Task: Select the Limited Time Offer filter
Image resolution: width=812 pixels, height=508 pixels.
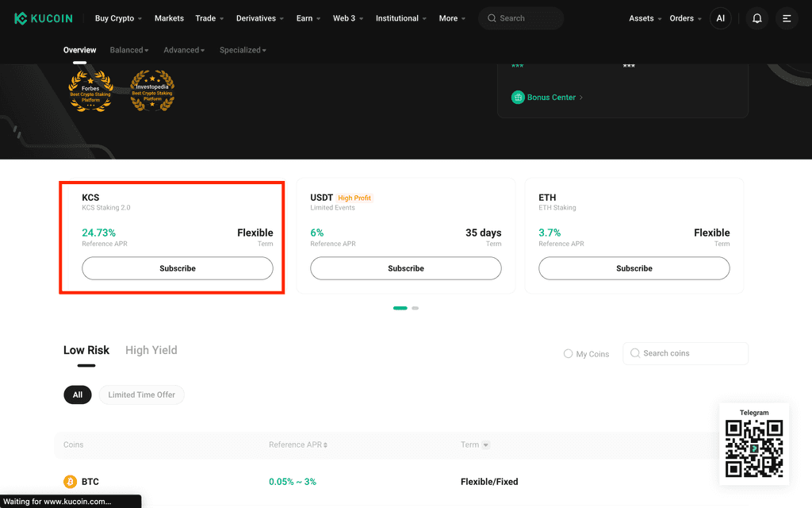Action: coord(141,395)
